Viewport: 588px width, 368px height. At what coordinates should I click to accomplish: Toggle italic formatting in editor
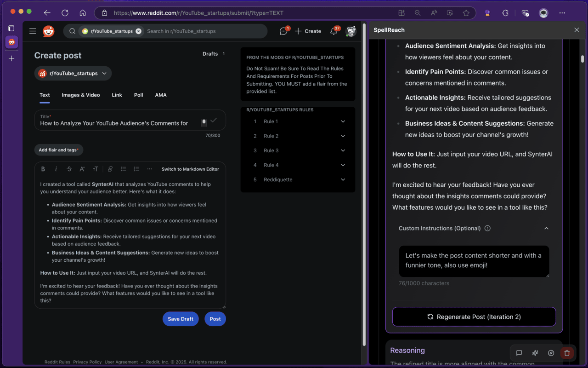[x=56, y=169]
